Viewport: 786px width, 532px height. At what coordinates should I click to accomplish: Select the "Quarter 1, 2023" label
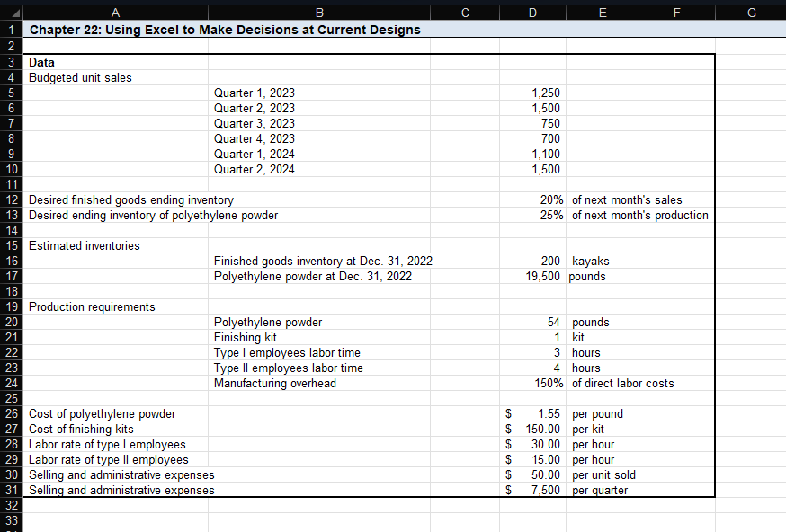pyautogui.click(x=255, y=93)
